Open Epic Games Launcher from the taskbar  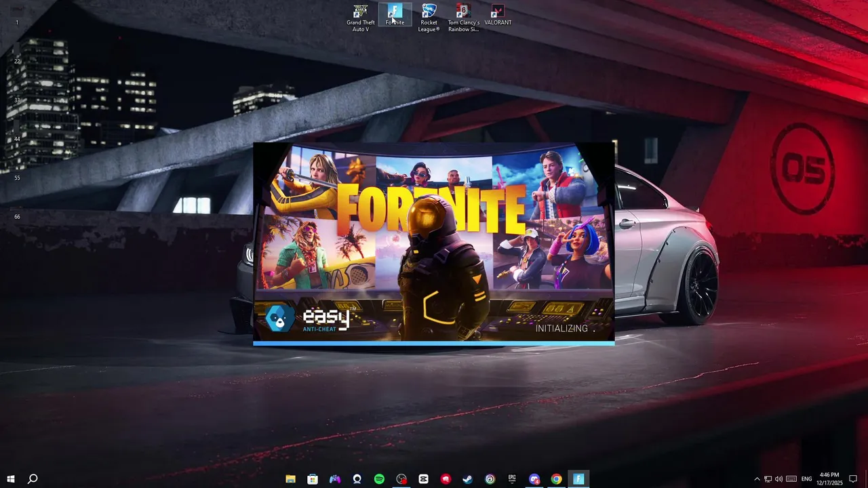[x=512, y=479]
